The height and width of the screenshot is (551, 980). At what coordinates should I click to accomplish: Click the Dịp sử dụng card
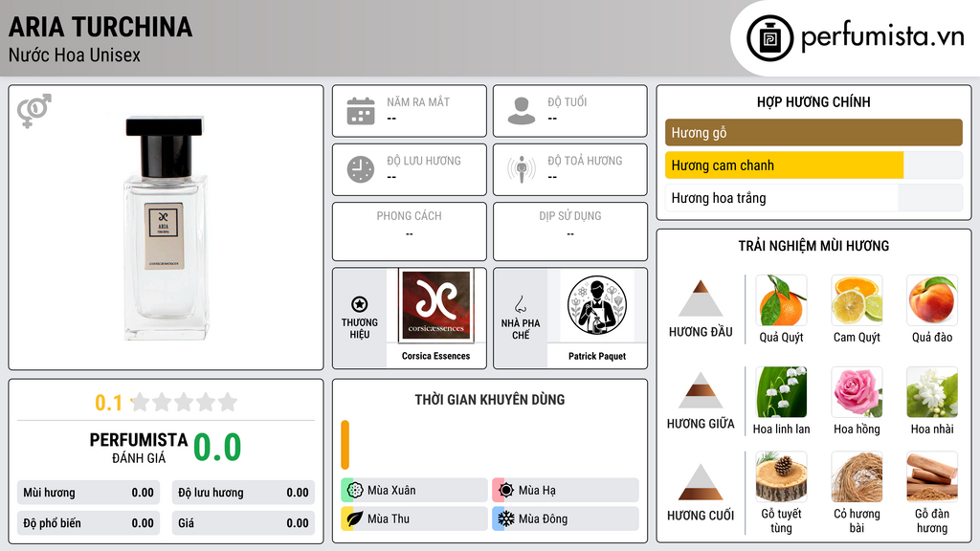570,231
